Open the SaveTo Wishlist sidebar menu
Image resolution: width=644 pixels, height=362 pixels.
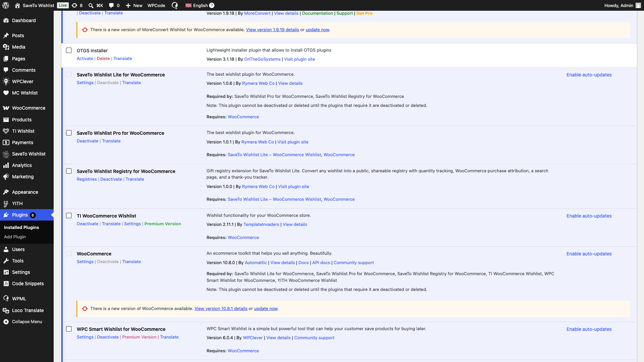(27, 154)
